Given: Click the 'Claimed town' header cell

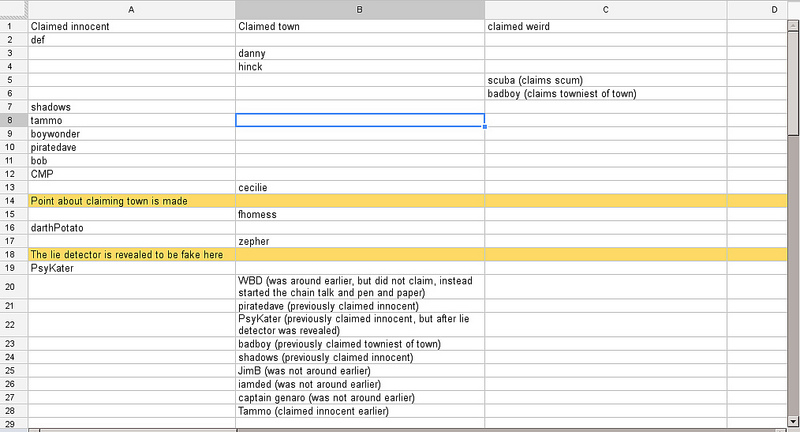Looking at the screenshot, I should click(360, 26).
